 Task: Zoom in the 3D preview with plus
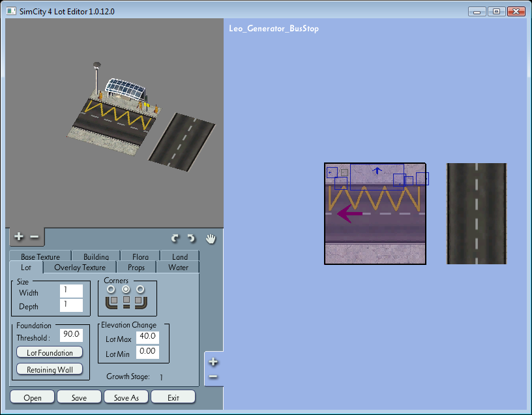19,236
